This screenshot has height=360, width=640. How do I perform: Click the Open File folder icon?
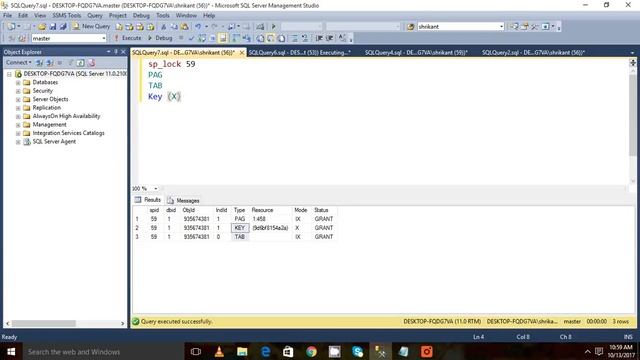(x=42, y=27)
